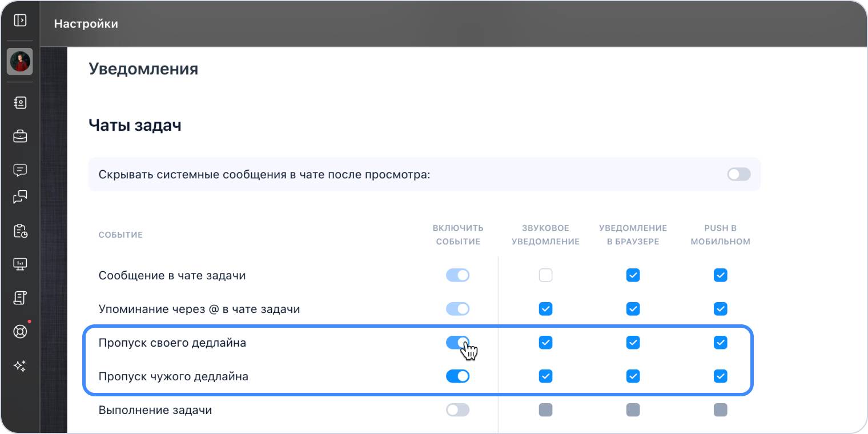Open the lifebuoy support icon
The image size is (868, 434).
tap(20, 331)
